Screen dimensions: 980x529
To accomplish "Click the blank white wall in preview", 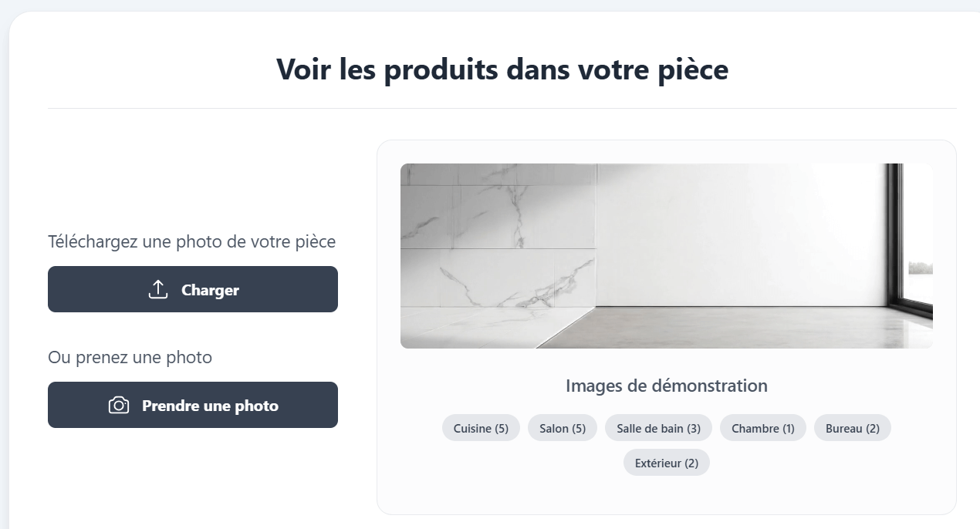I will pyautogui.click(x=733, y=231).
